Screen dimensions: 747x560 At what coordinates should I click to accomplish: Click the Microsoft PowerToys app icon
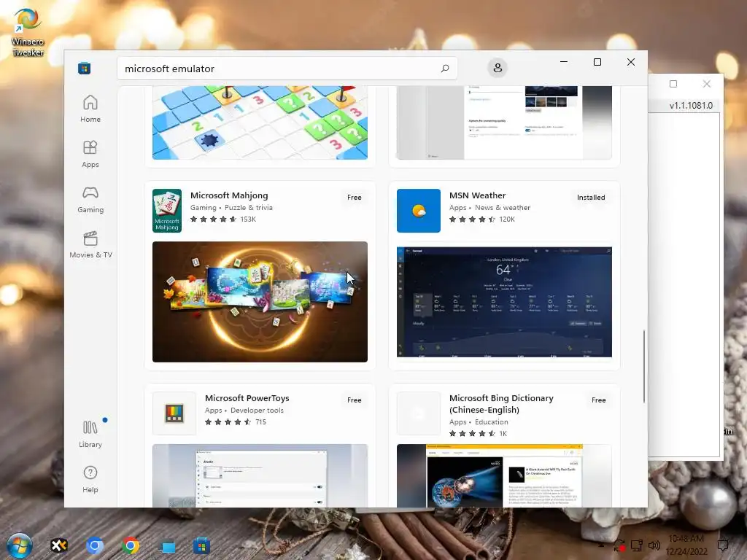point(174,413)
